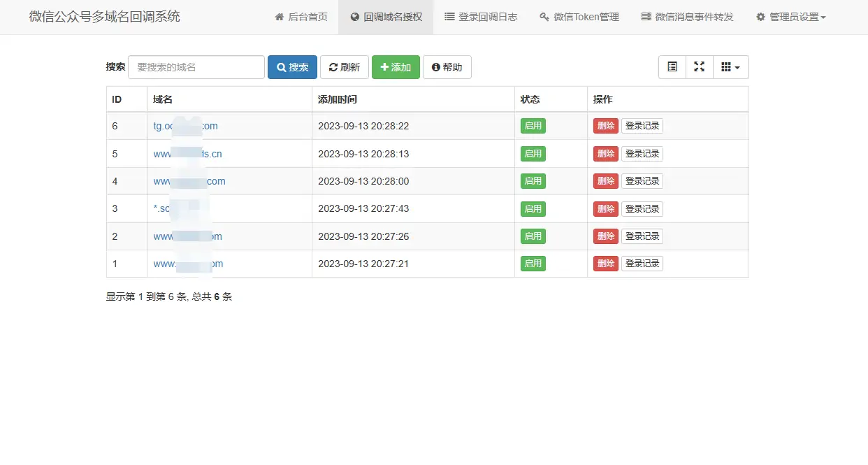The height and width of the screenshot is (465, 868).
Task: Switch to 登录回调日志
Action: tap(483, 17)
